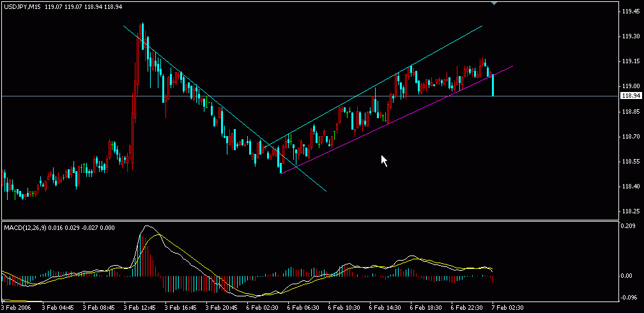Click the 6 Feb 22:30 time label
The height and width of the screenshot is (313, 644).
point(466,307)
